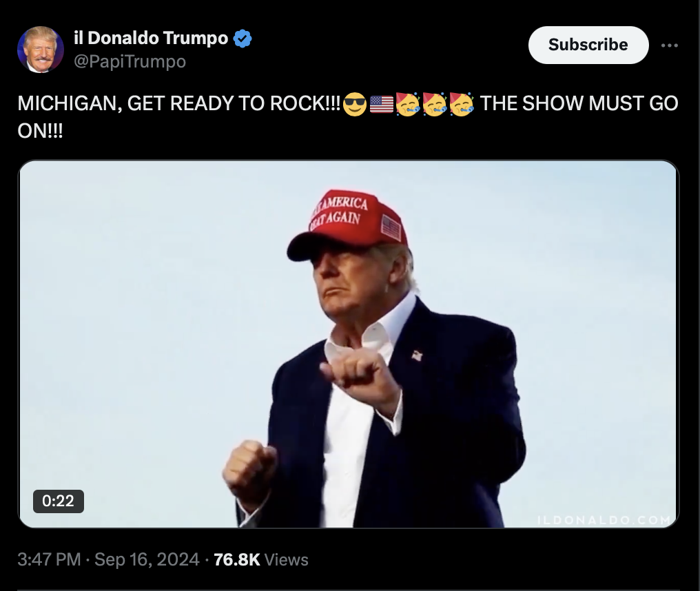Image resolution: width=700 pixels, height=591 pixels.
Task: Click the display name il Donaldo Trumpo
Action: [x=151, y=38]
